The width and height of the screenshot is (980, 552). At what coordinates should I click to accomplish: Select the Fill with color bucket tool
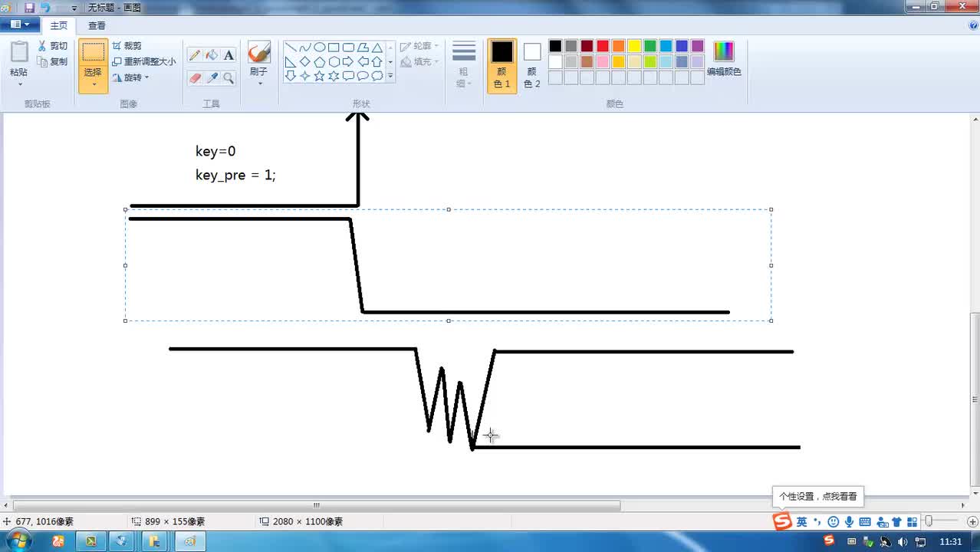(212, 55)
